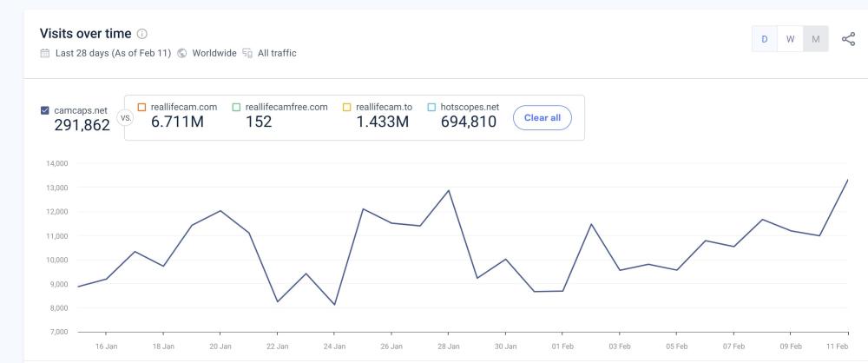The height and width of the screenshot is (363, 868).
Task: Toggle the reallifecam.to checkbox
Action: point(346,107)
